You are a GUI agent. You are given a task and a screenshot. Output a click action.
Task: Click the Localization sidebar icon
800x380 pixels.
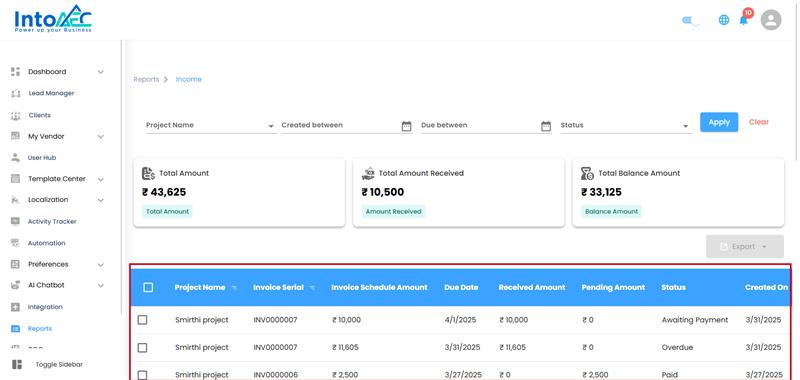[15, 200]
